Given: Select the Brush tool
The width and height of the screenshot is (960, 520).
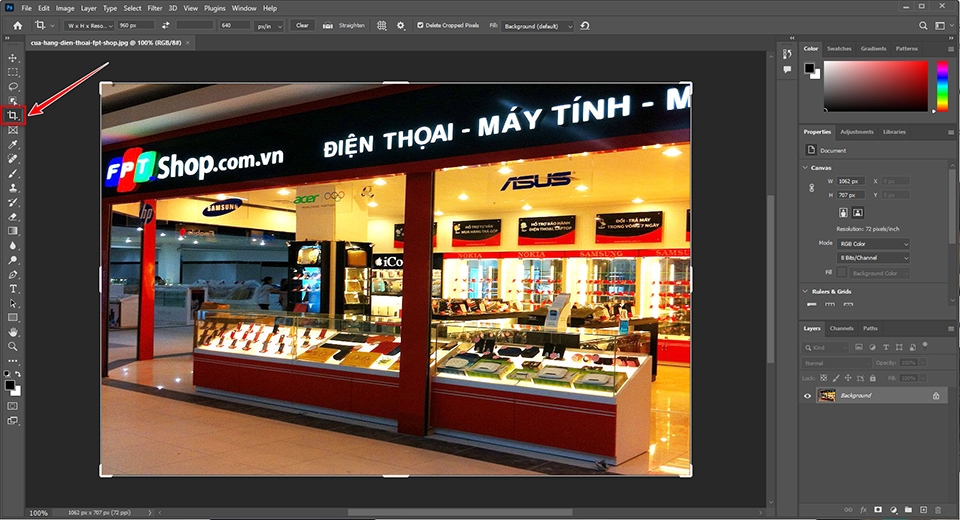Looking at the screenshot, I should point(13,173).
